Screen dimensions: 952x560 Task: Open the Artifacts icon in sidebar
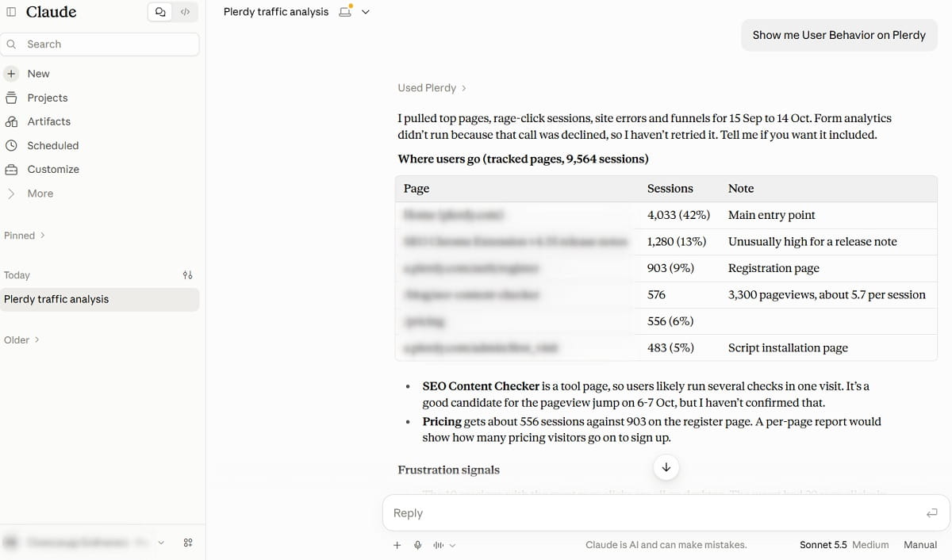click(11, 121)
